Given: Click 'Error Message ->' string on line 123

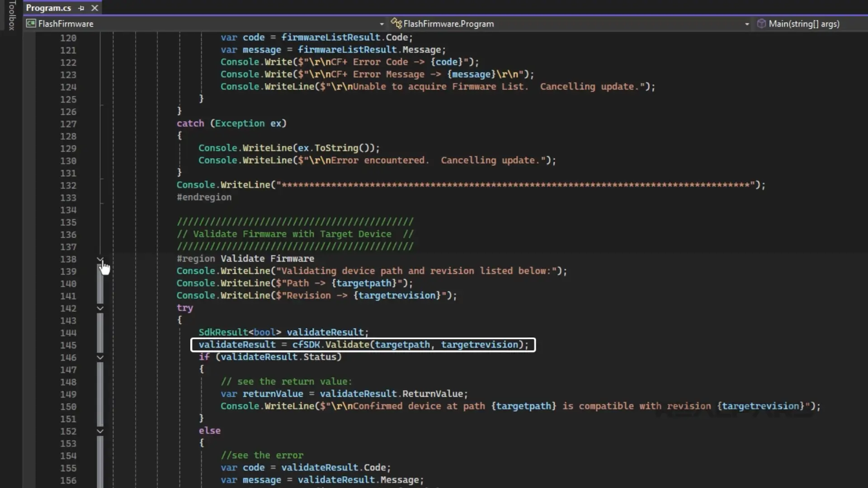Looking at the screenshot, I should 386,75.
